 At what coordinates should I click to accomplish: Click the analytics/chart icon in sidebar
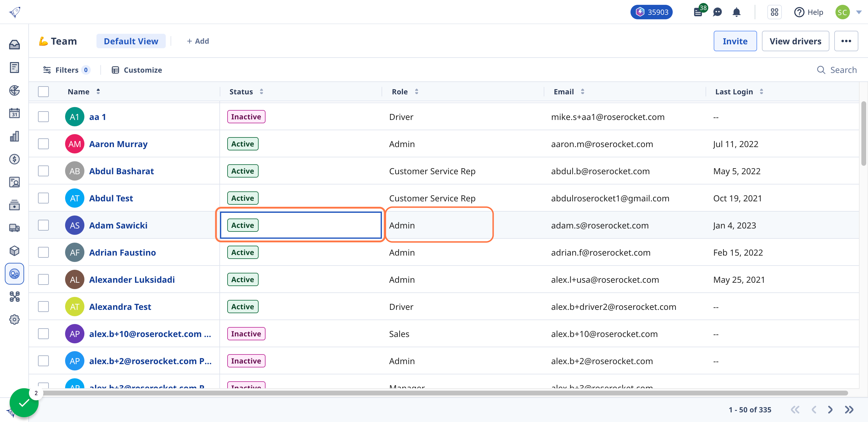(x=15, y=136)
